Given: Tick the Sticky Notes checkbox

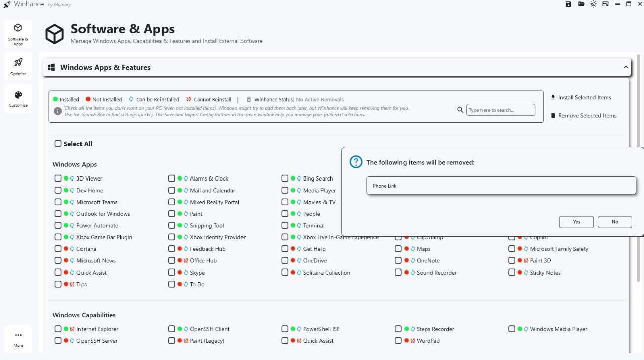Looking at the screenshot, I should (x=512, y=272).
